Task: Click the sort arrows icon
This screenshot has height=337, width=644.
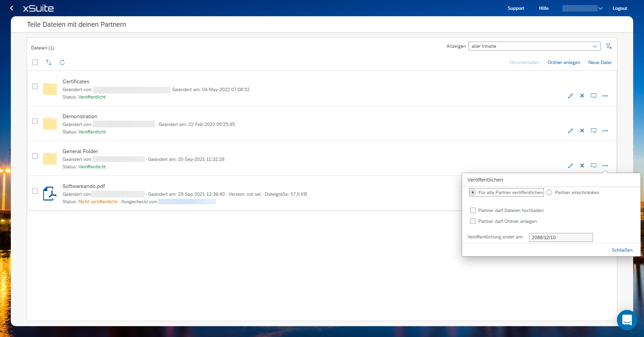Action: pyautogui.click(x=49, y=62)
